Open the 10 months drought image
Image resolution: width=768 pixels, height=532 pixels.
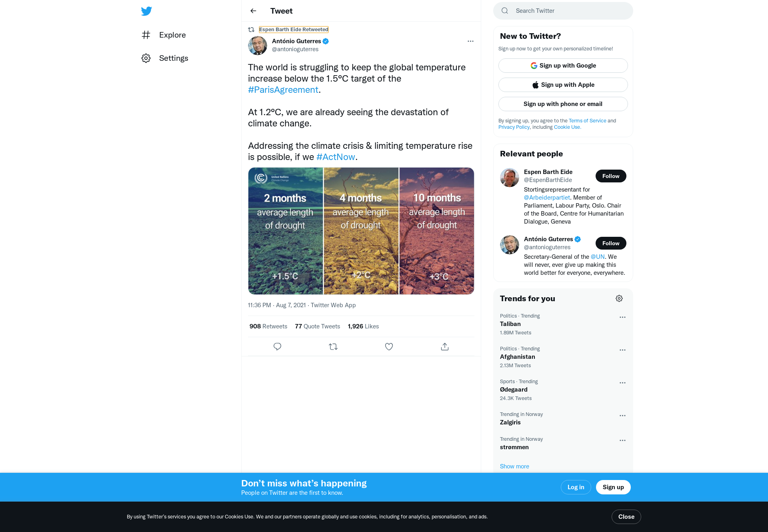click(437, 231)
